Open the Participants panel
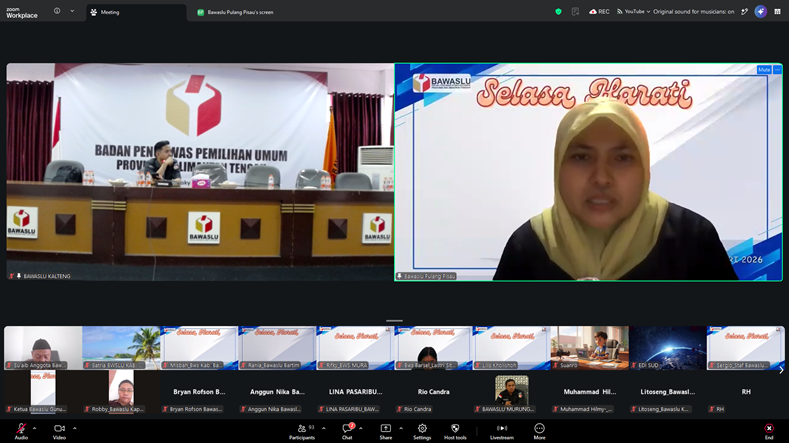 point(302,431)
